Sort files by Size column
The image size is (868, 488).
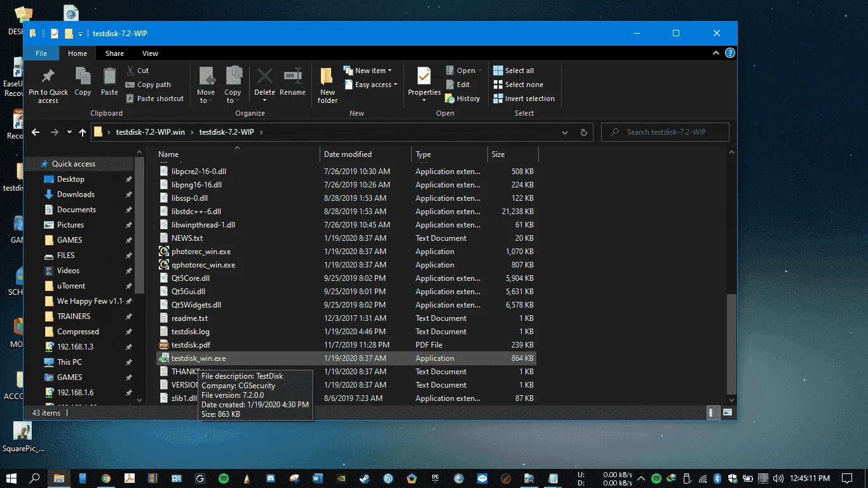(513, 154)
